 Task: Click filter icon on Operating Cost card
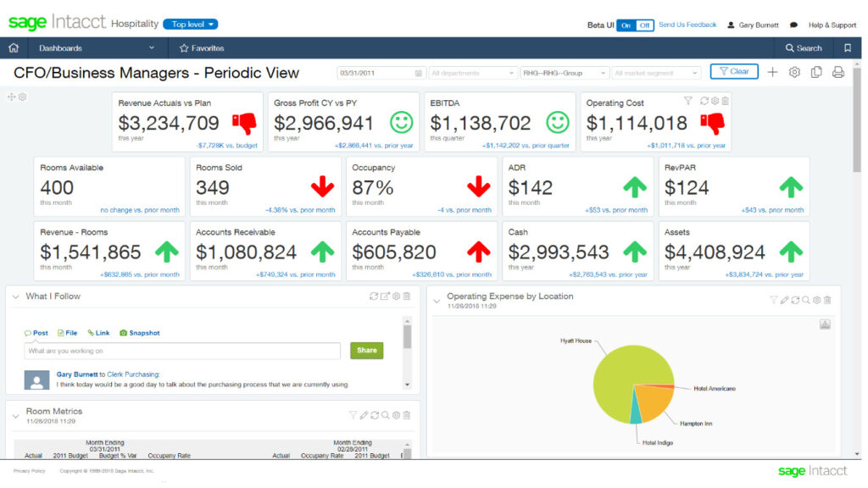point(688,101)
